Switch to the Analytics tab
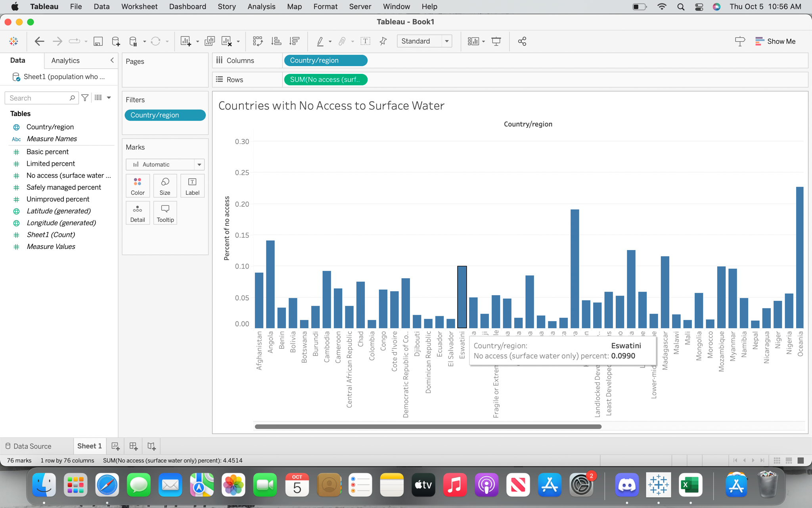 tap(65, 60)
